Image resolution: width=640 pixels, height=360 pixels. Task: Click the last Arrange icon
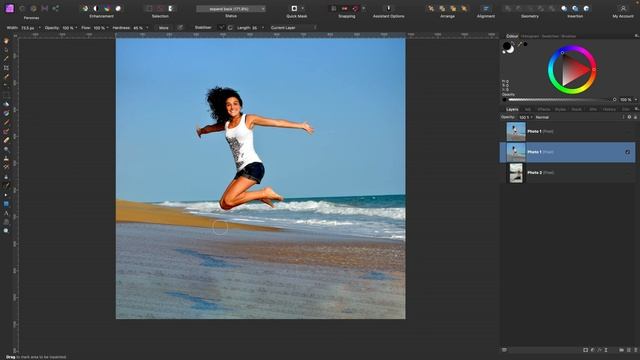tap(464, 8)
